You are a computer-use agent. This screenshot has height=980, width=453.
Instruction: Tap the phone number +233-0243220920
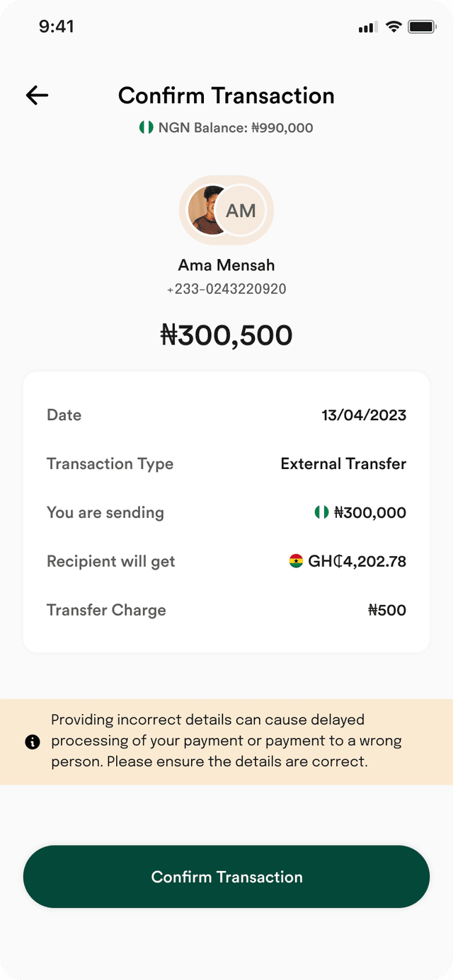(226, 289)
